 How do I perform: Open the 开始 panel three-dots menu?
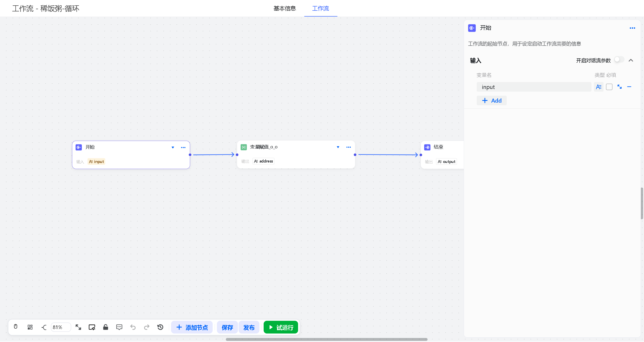pyautogui.click(x=632, y=28)
